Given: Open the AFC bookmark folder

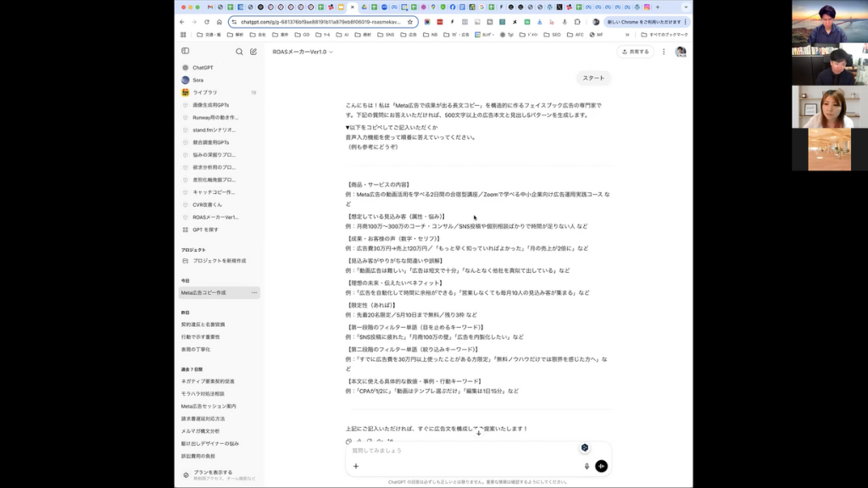Looking at the screenshot, I should (x=576, y=34).
